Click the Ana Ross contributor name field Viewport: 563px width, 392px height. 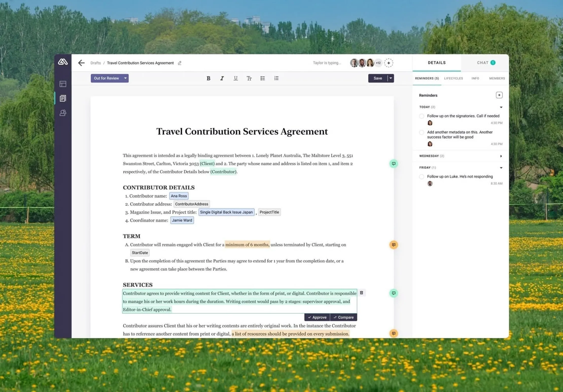[x=179, y=196]
